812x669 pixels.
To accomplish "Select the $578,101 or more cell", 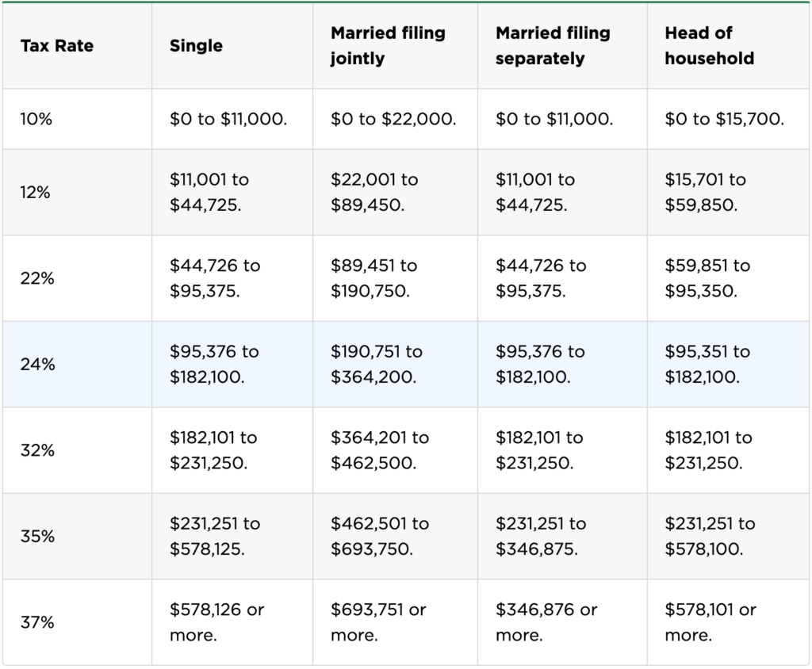I will (x=710, y=622).
